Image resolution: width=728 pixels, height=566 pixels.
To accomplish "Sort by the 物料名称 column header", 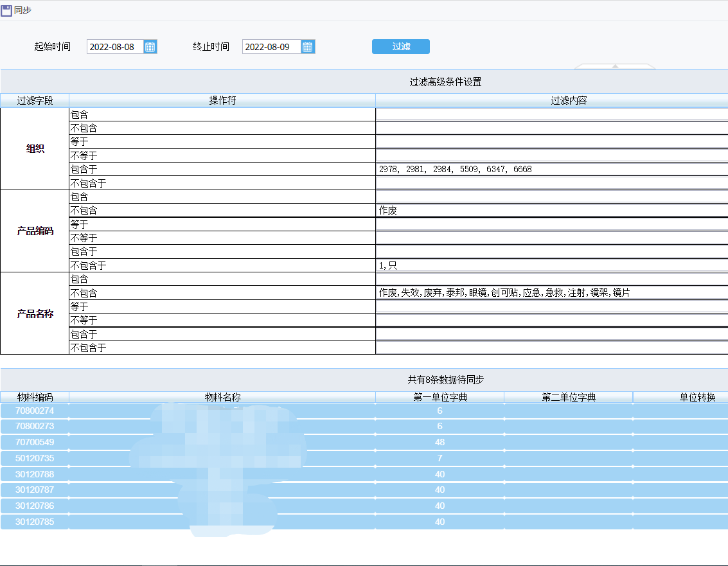I will pyautogui.click(x=222, y=397).
